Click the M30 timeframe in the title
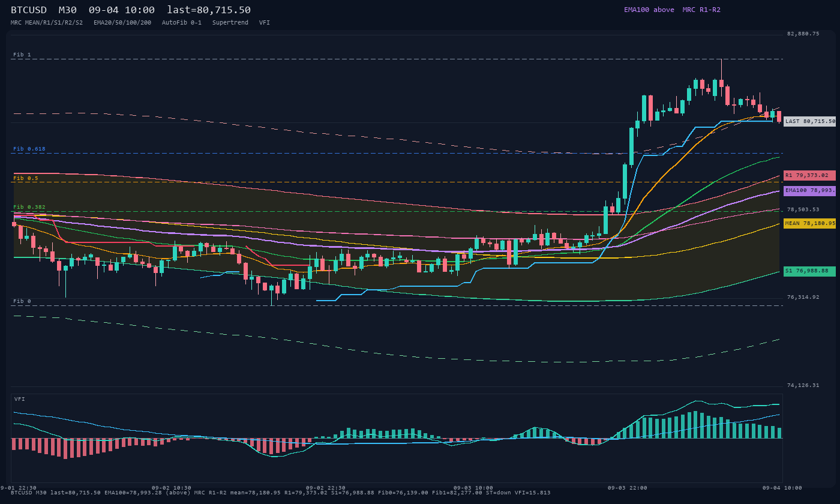 click(67, 10)
